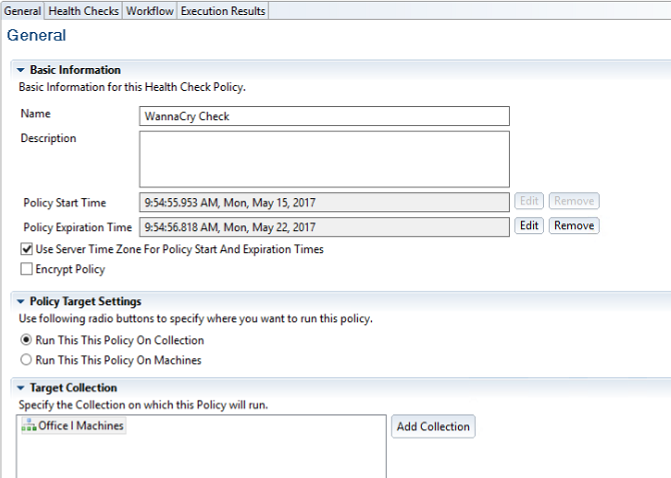
Task: Open the Execution Results tab
Action: coord(223,11)
